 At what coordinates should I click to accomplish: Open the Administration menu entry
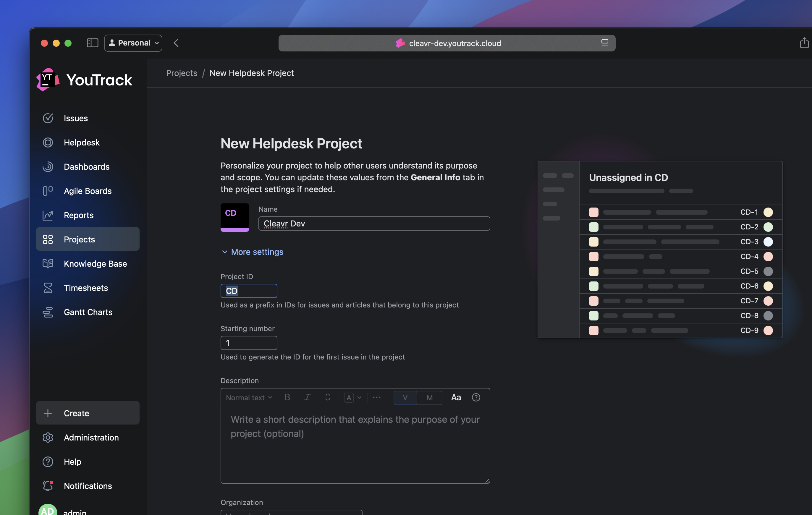point(91,438)
